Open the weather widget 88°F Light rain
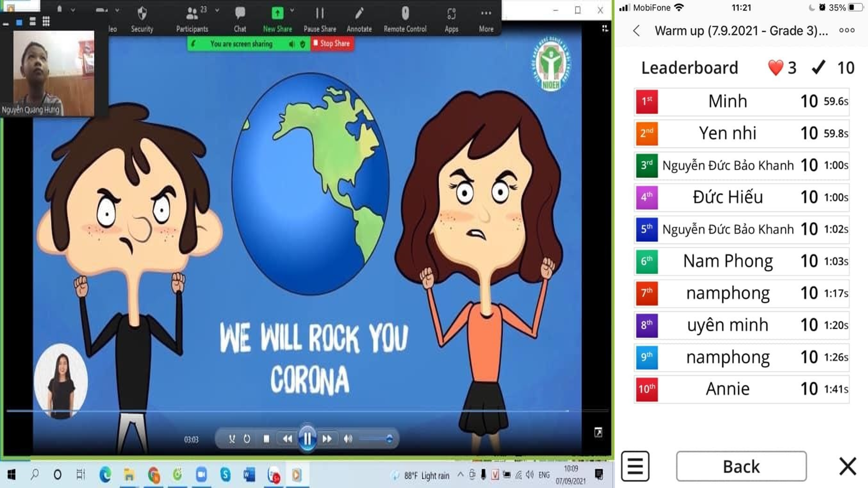This screenshot has height=488, width=868. 421,475
